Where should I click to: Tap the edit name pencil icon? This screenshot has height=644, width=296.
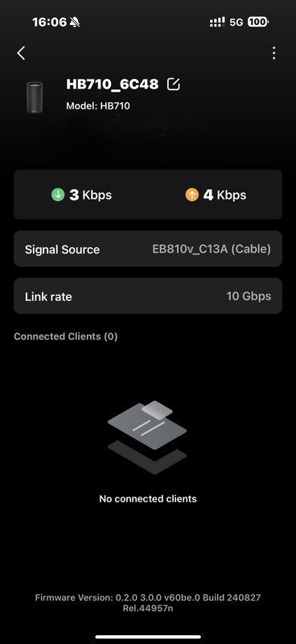174,85
